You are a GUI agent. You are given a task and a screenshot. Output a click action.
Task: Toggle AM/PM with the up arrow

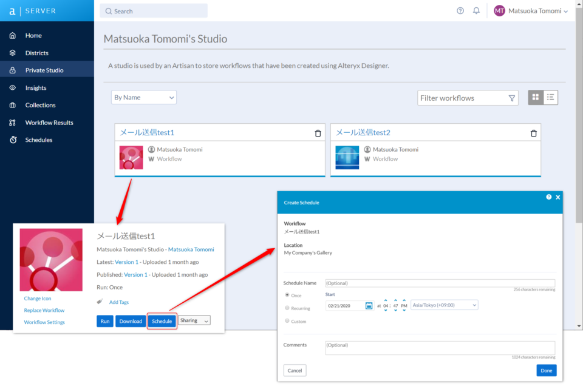(404, 300)
